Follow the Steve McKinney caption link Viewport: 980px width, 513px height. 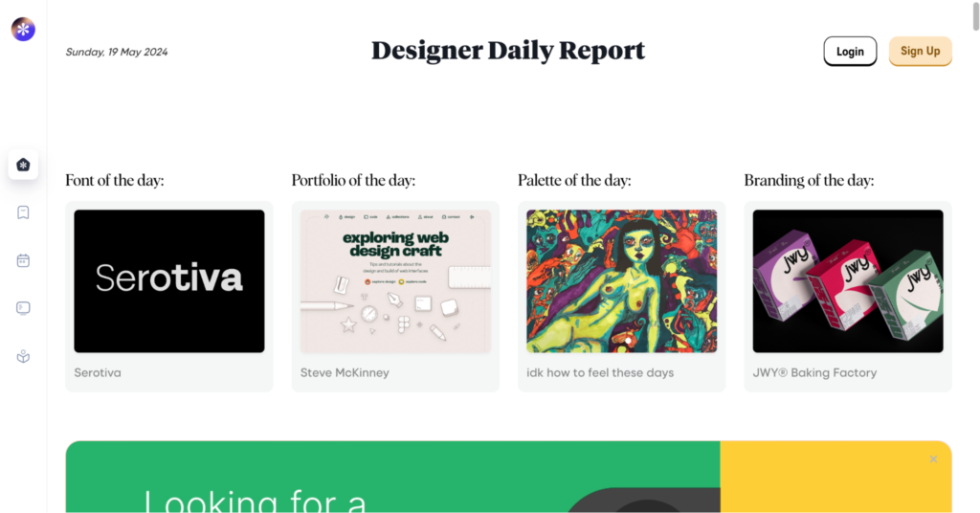tap(345, 372)
